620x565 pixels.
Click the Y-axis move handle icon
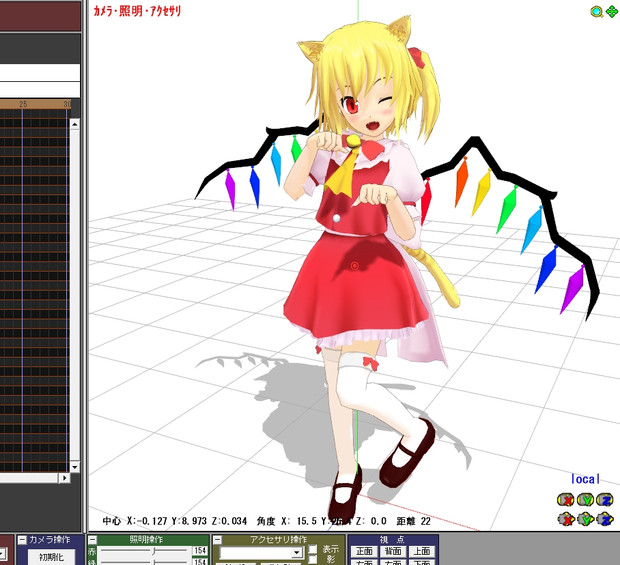coord(586,519)
